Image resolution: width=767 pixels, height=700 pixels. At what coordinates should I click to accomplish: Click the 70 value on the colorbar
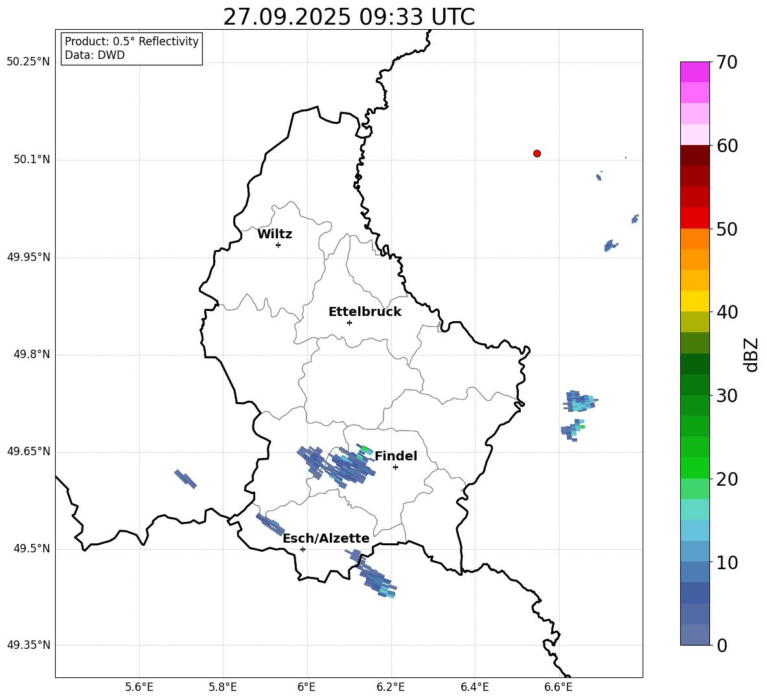[x=727, y=62]
